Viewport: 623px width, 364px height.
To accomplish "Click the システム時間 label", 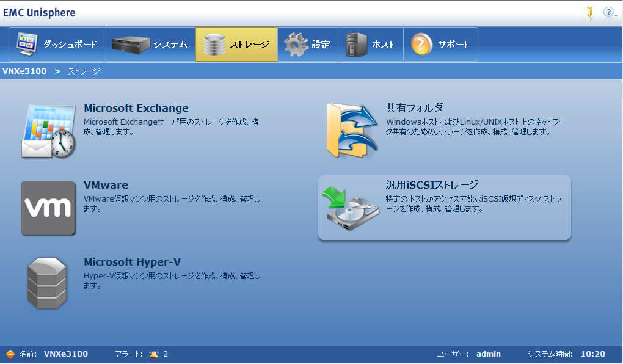I will tap(550, 354).
